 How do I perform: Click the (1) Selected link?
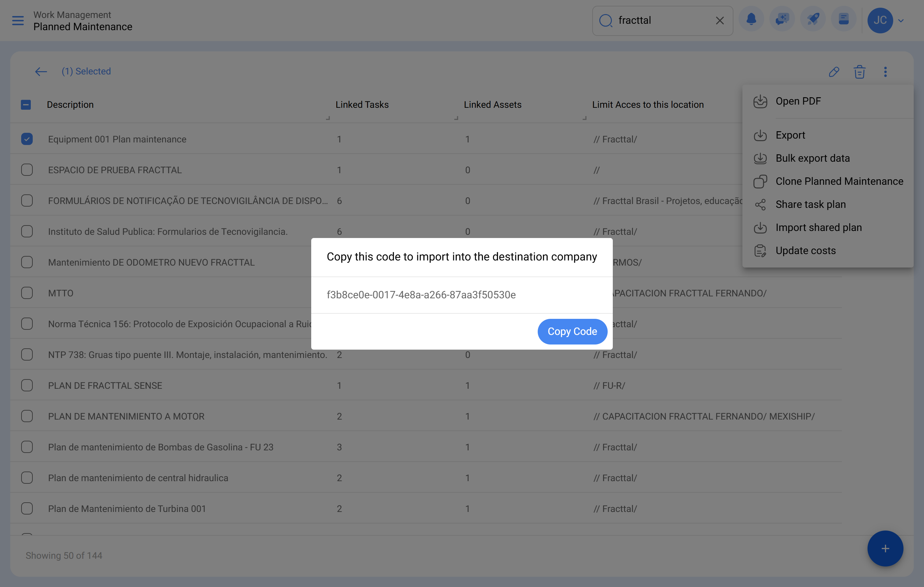point(86,71)
